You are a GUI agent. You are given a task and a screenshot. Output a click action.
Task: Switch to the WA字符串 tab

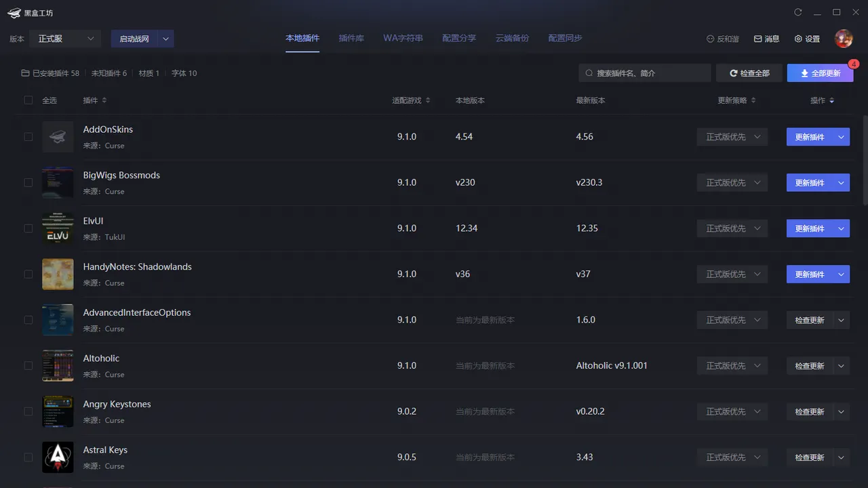click(x=403, y=39)
